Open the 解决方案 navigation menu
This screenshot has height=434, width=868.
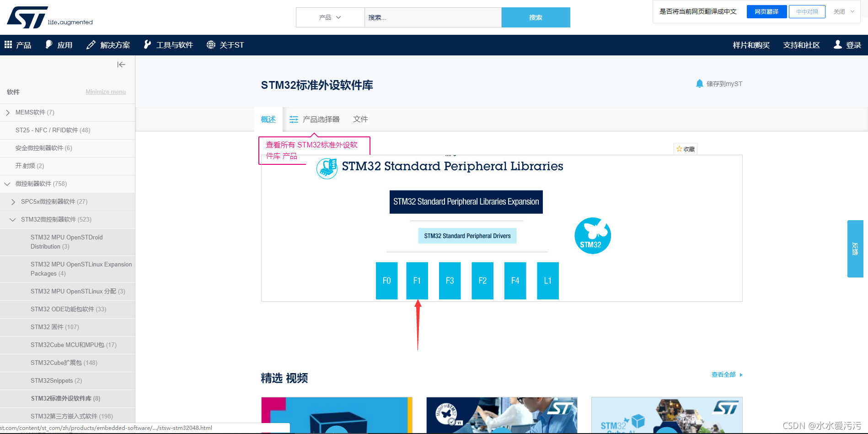[108, 45]
